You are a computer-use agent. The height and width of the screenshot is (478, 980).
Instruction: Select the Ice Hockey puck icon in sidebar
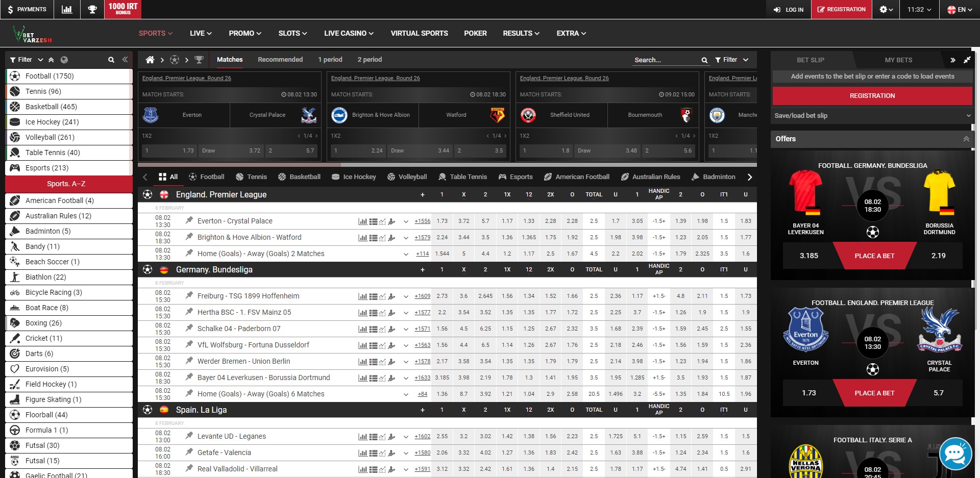point(15,122)
